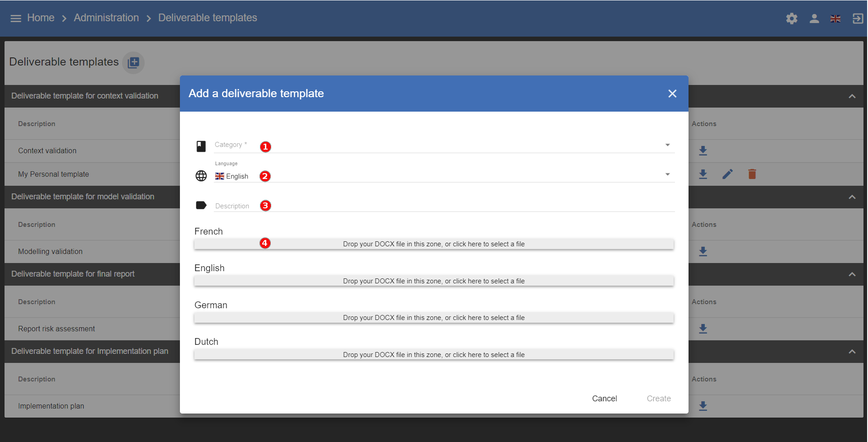Open the user profile icon

814,19
